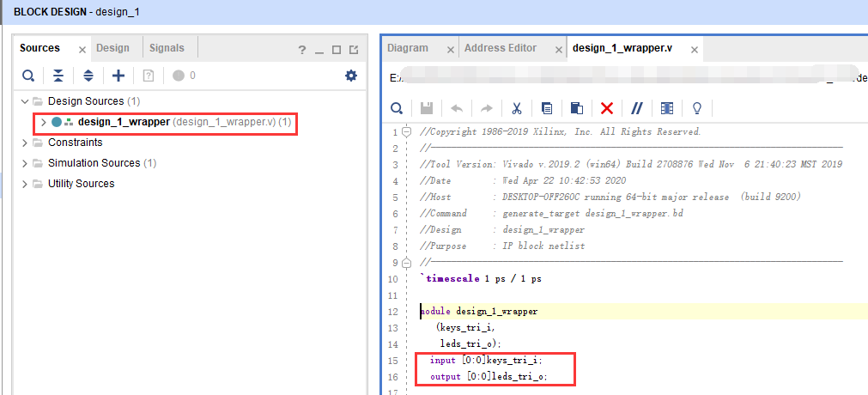Click the '(keys_tri_i,' port line
This screenshot has height=395, width=868.
click(x=464, y=327)
